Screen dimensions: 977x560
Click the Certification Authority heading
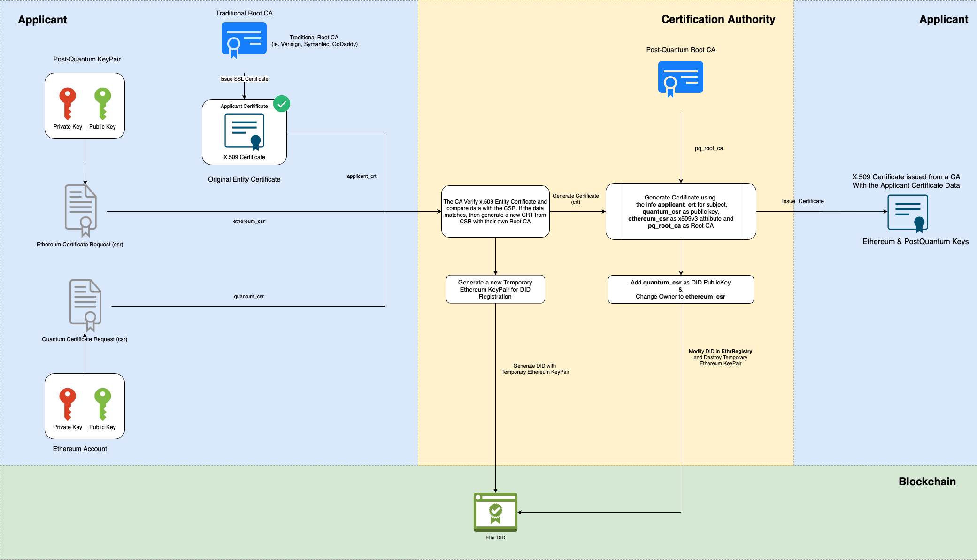tap(718, 19)
